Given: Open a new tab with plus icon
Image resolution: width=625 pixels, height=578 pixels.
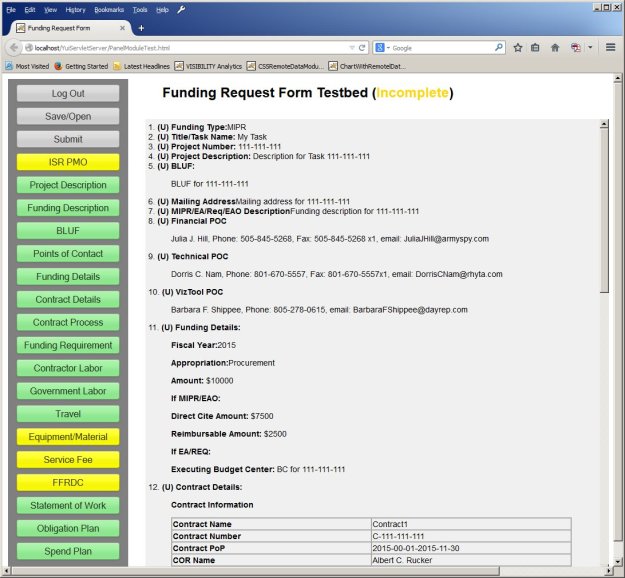Looking at the screenshot, I should click(x=141, y=28).
